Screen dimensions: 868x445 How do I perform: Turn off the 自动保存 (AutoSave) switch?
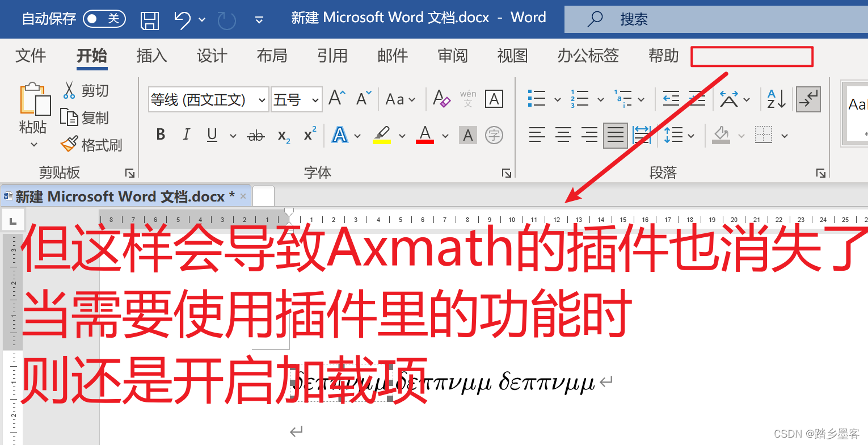point(104,18)
